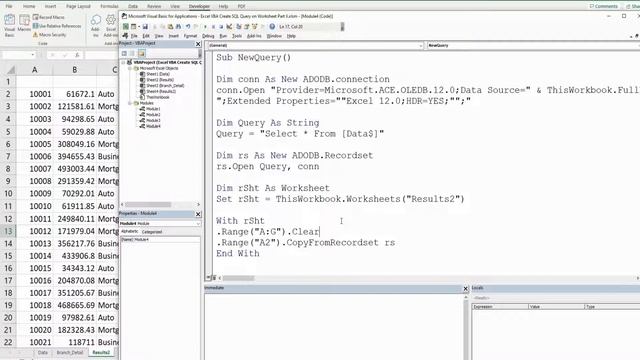Close the Immediate window panel
640x360 pixels.
pos(465,289)
